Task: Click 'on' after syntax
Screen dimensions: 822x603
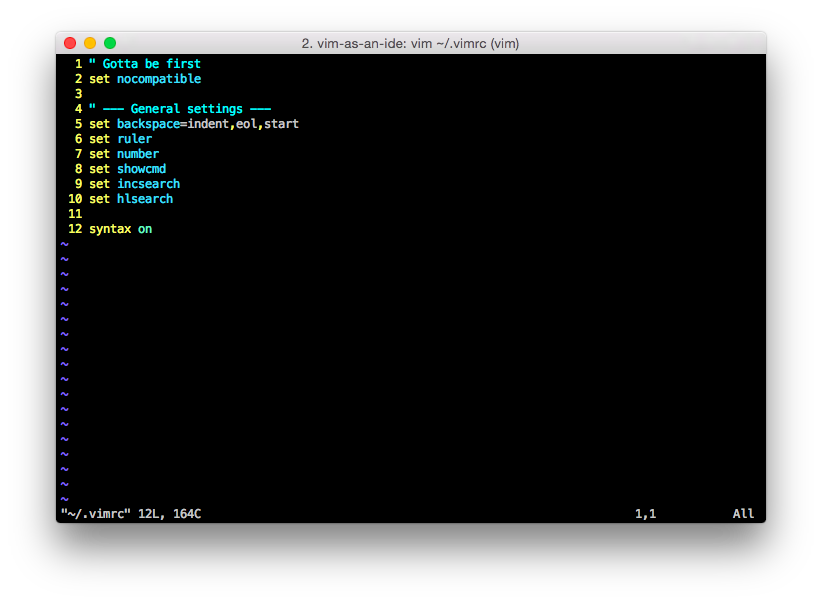Action: (145, 229)
